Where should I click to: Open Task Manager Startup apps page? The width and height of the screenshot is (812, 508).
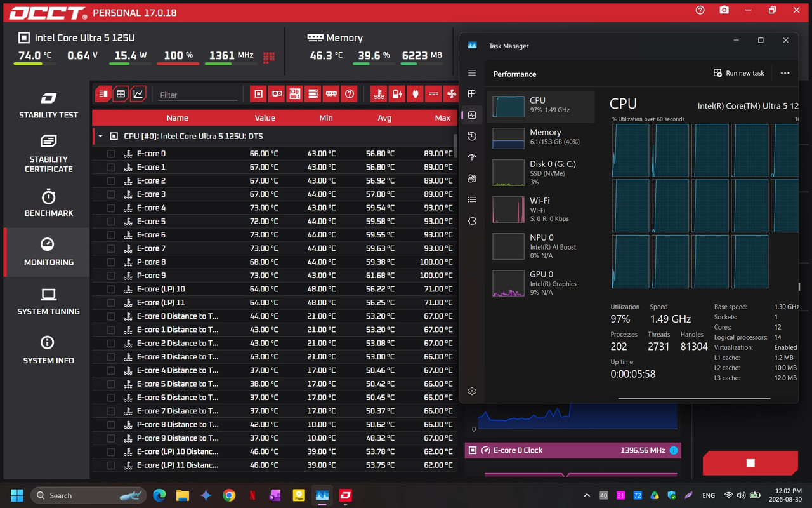(472, 157)
